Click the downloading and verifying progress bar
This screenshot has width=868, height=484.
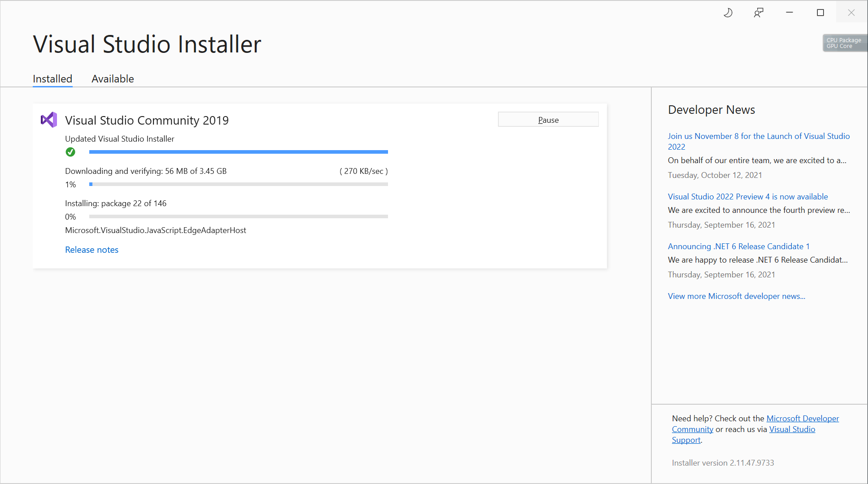pos(238,184)
